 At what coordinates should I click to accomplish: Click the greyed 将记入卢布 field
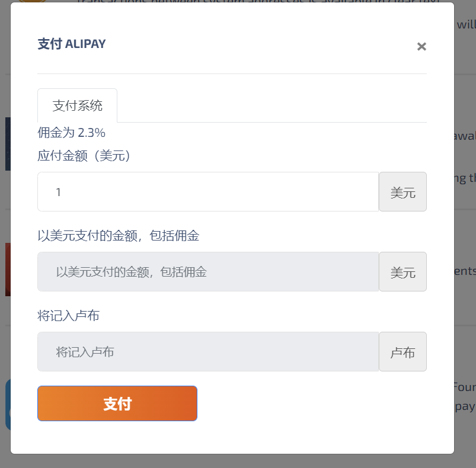coord(208,351)
